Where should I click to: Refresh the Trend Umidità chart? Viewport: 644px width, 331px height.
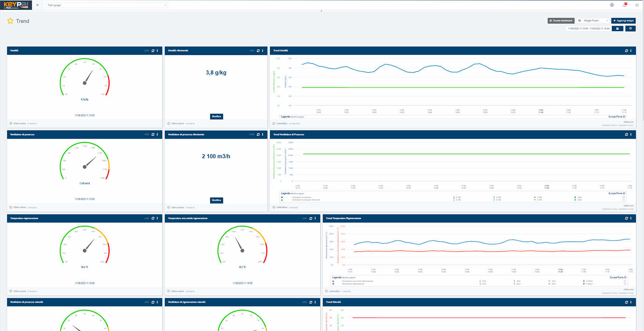627,51
